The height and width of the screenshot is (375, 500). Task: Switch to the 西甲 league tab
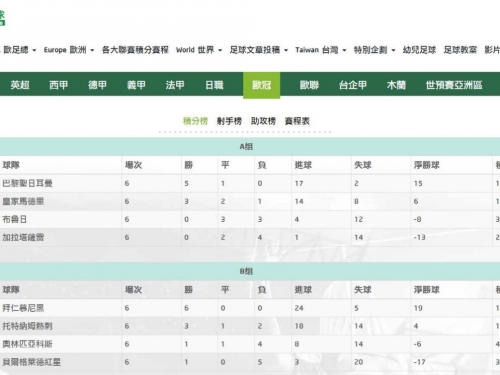[59, 85]
